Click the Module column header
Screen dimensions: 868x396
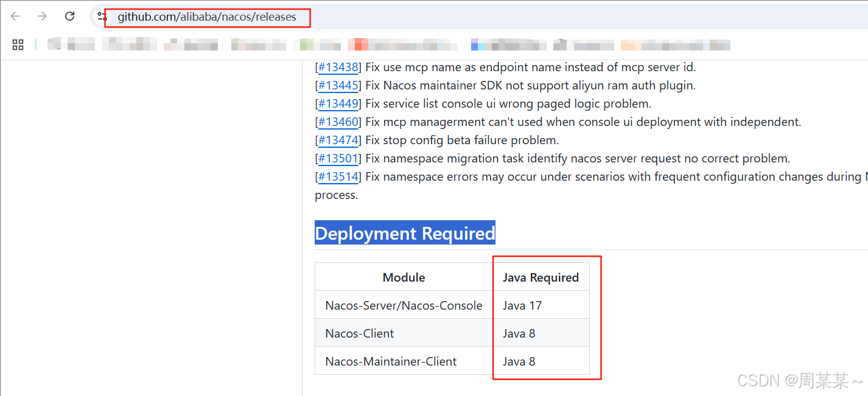(x=404, y=277)
